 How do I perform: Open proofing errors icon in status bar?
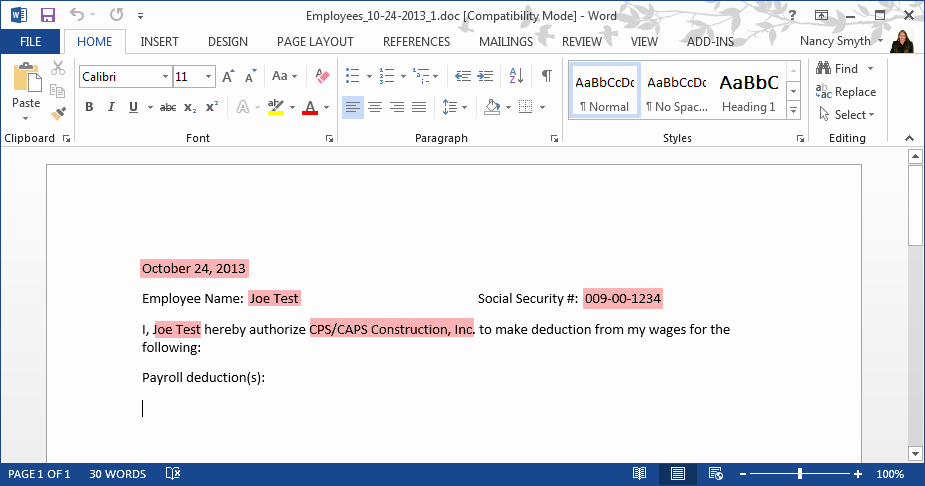tap(173, 474)
